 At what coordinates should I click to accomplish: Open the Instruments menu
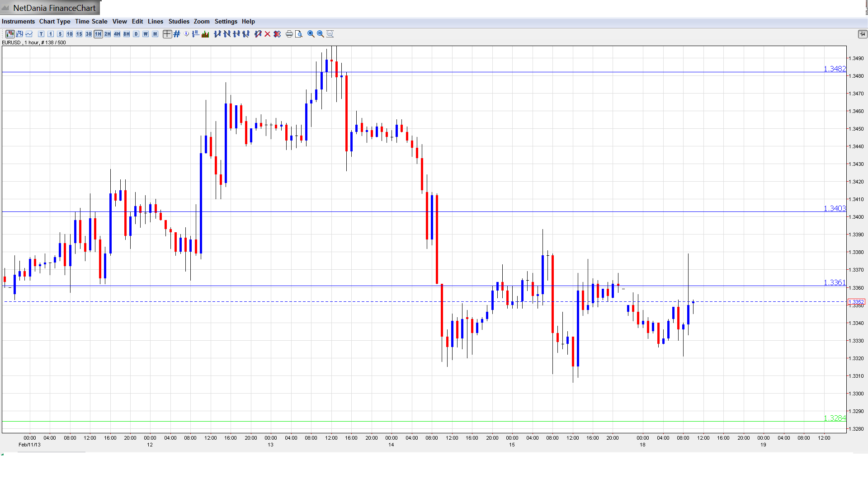click(x=18, y=21)
